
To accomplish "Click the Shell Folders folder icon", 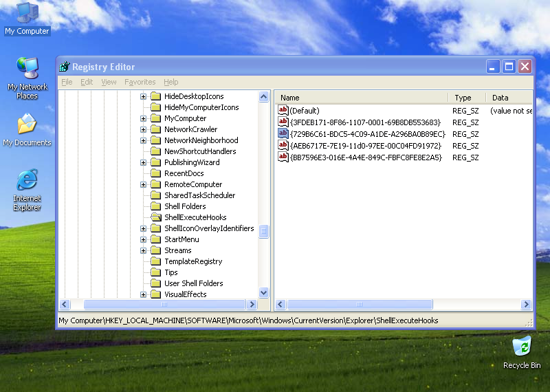I will pos(156,206).
